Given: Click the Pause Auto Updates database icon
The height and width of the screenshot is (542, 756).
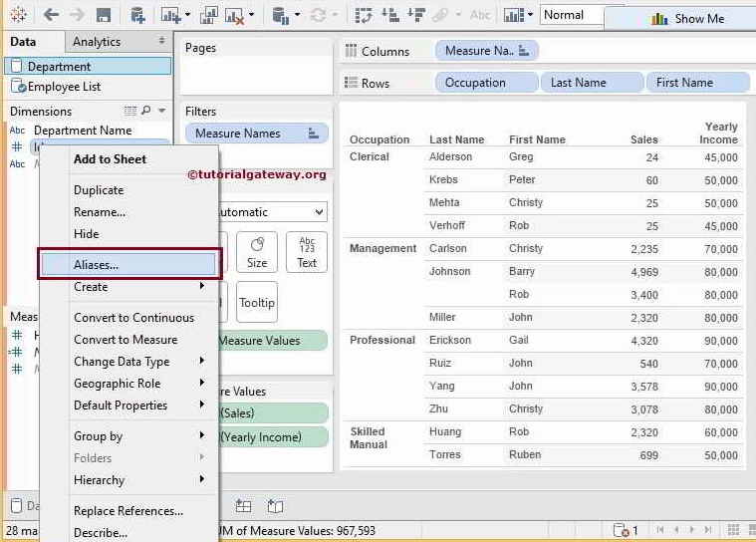Looking at the screenshot, I should [280, 16].
